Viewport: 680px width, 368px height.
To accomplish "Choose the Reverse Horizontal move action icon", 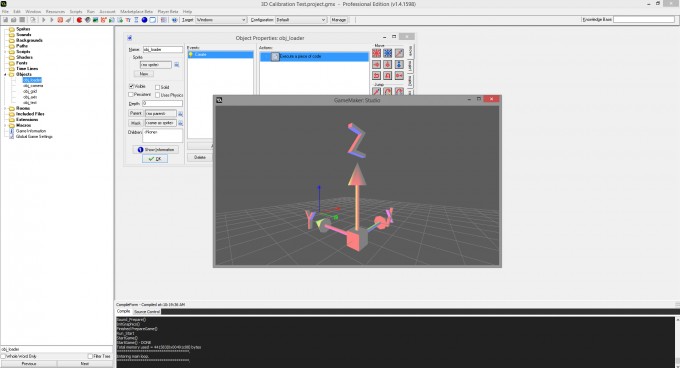I will [376, 75].
